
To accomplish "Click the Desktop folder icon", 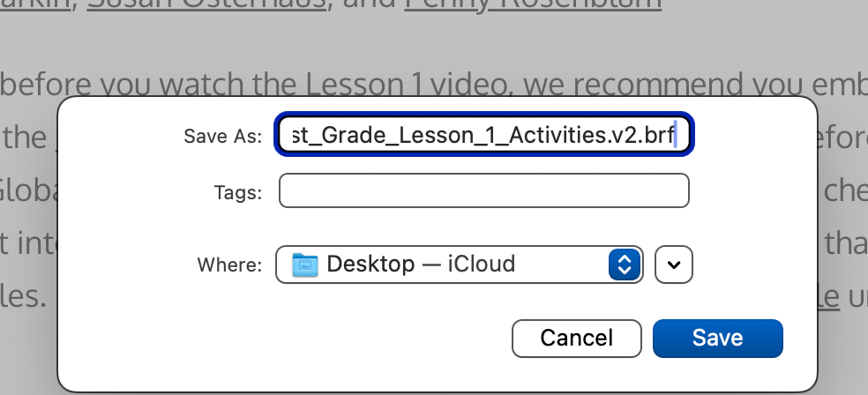I will click(305, 264).
